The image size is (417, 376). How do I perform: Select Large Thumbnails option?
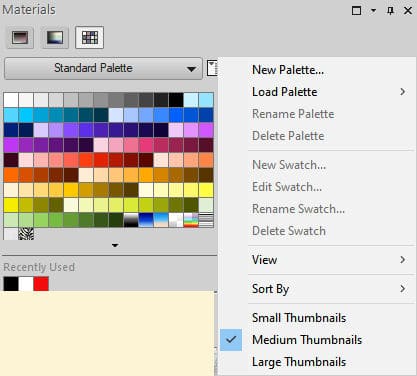(299, 362)
